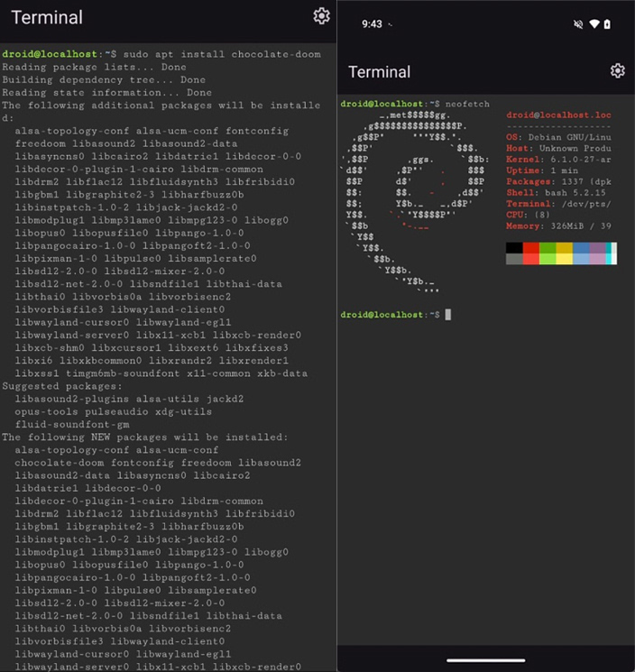The width and height of the screenshot is (635, 672).
Task: Click the 'sudo apt install chocolate-doom' command
Action: pos(222,54)
